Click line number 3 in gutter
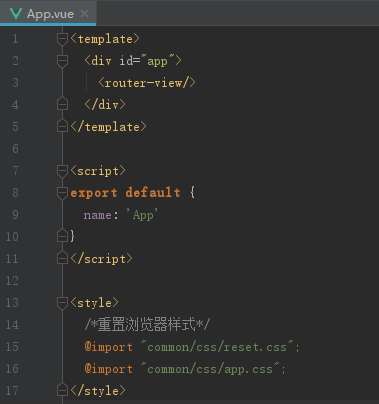Image resolution: width=379 pixels, height=404 pixels. click(x=15, y=83)
